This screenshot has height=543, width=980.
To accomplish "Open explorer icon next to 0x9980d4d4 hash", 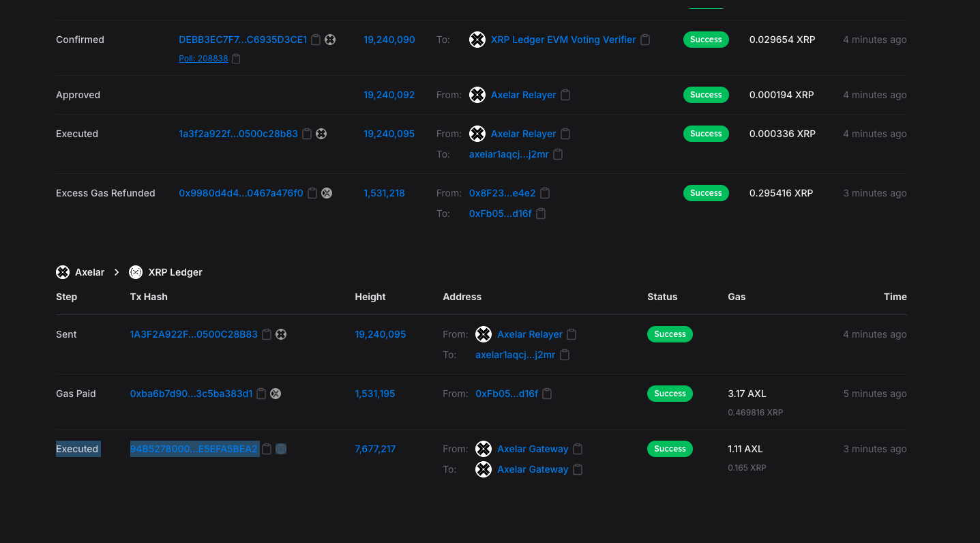I will [x=327, y=193].
